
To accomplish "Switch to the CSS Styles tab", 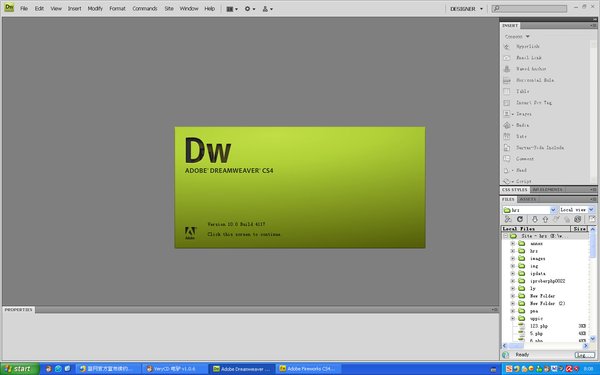I will pyautogui.click(x=515, y=190).
